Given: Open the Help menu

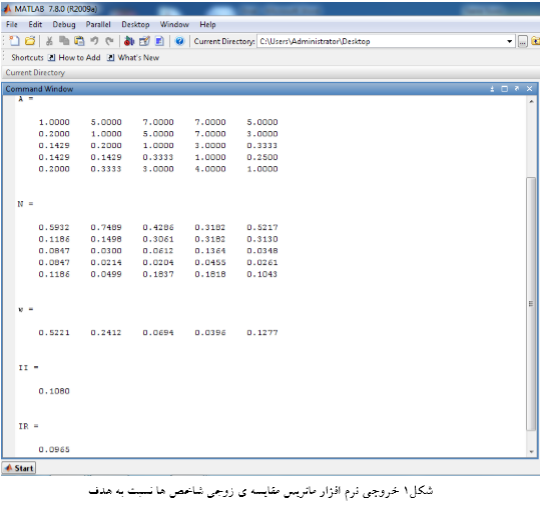Looking at the screenshot, I should pyautogui.click(x=207, y=25).
